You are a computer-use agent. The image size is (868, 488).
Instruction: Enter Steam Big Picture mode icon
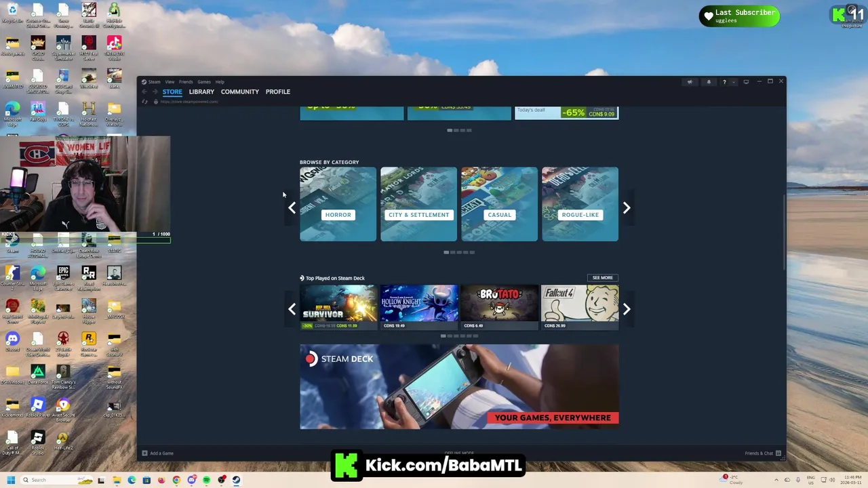[746, 82]
